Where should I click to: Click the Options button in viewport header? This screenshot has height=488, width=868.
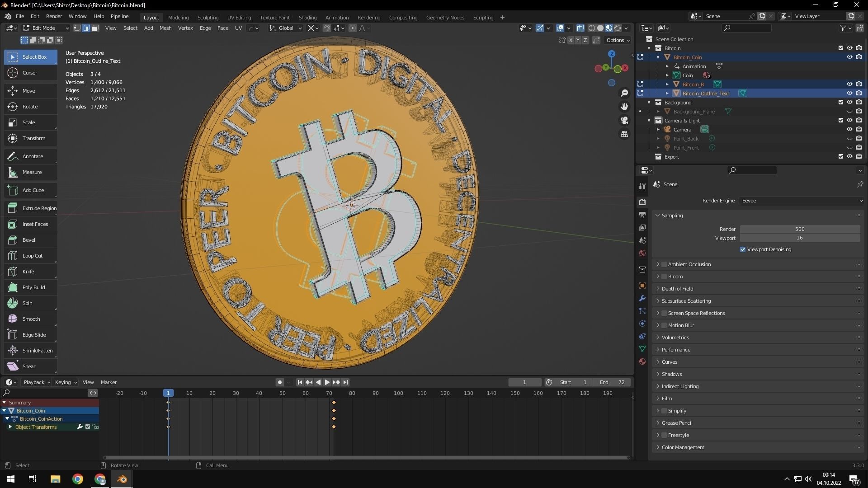616,40
